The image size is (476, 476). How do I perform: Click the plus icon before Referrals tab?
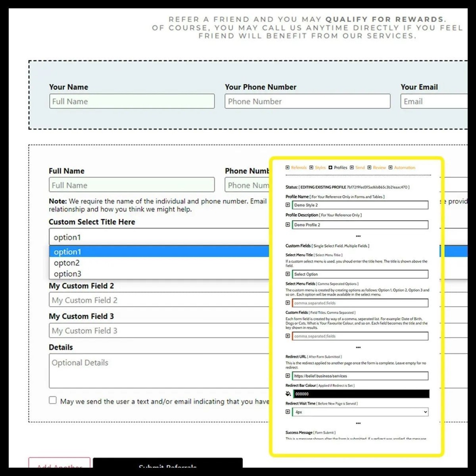(x=288, y=168)
